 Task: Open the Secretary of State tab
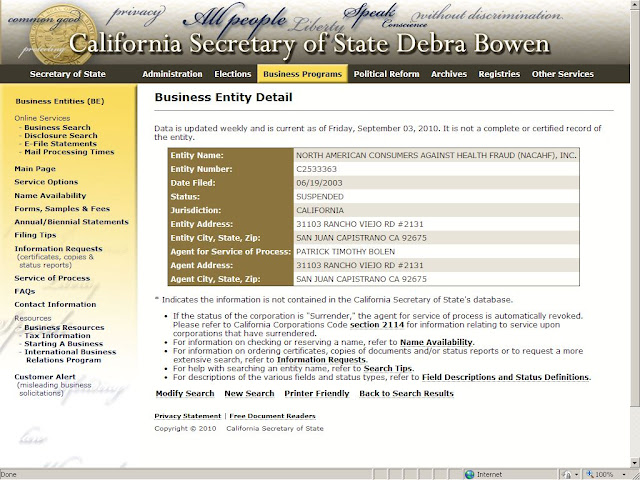(68, 74)
